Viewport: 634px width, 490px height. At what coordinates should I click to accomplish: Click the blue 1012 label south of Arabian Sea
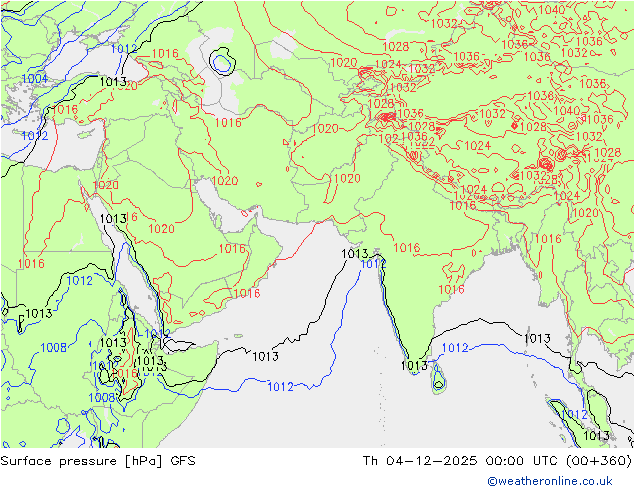pos(280,387)
